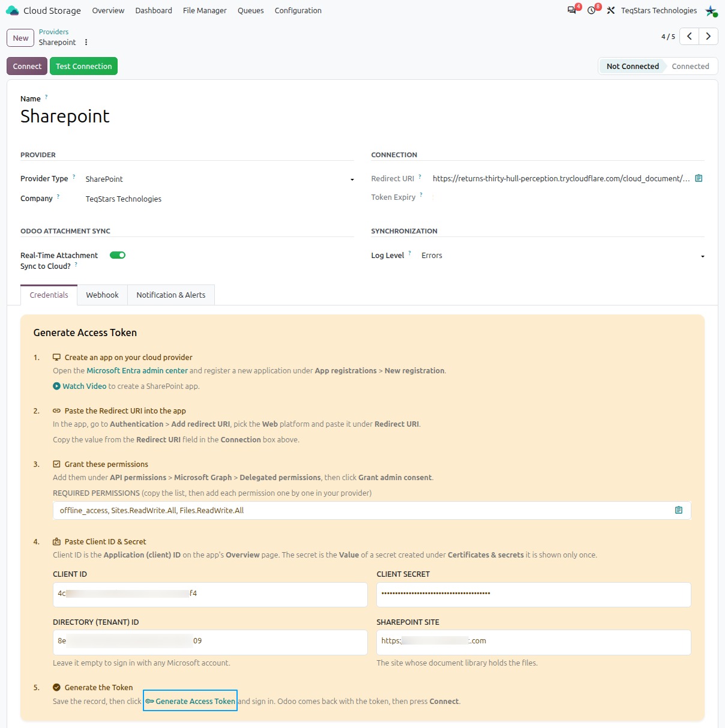Viewport: 725px width, 728px height.
Task: Click Token Expiry help question mark
Action: (421, 194)
